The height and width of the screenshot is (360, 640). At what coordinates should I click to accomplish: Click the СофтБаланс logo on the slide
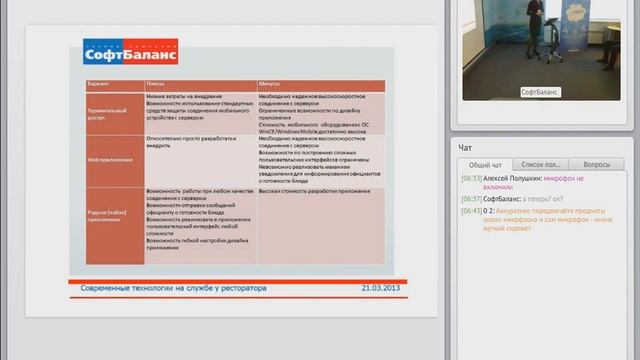tap(131, 52)
